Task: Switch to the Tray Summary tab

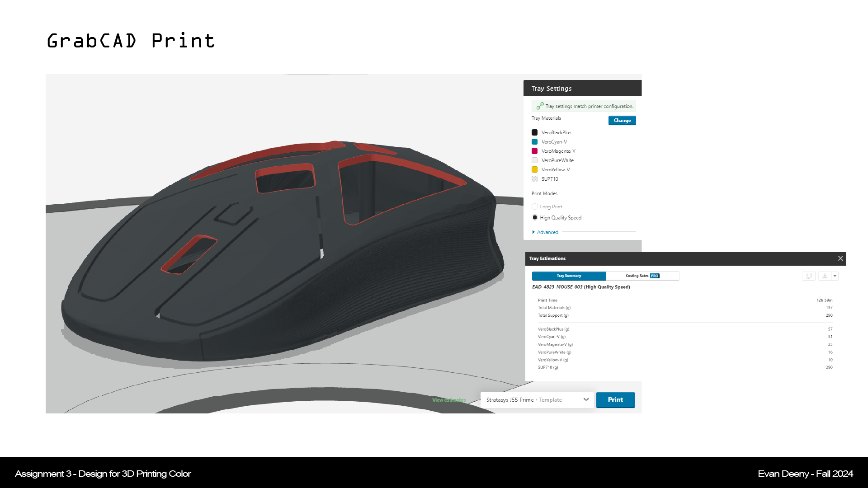Action: pos(569,276)
